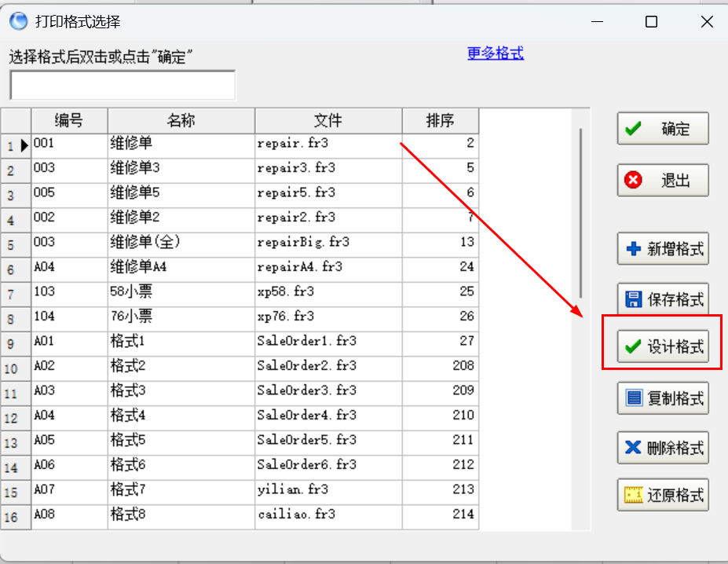Screen dimensions: 728x564
Task: Click the table's vertical scrollbar thumb
Action: (580, 213)
